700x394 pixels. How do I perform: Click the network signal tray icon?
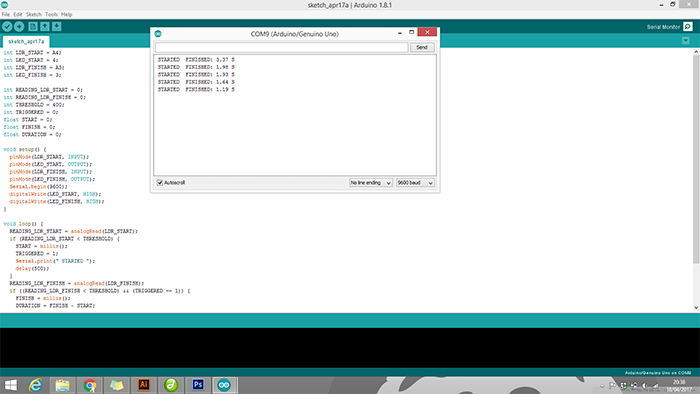pos(655,386)
